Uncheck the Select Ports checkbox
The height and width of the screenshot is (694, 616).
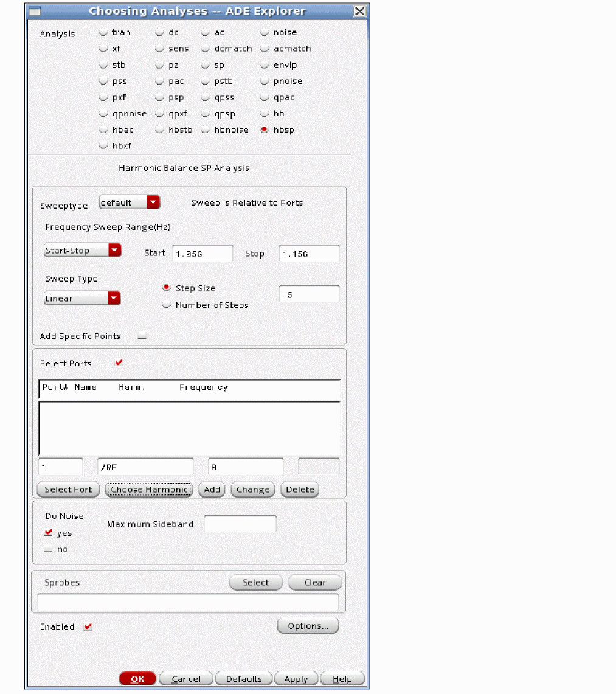119,363
